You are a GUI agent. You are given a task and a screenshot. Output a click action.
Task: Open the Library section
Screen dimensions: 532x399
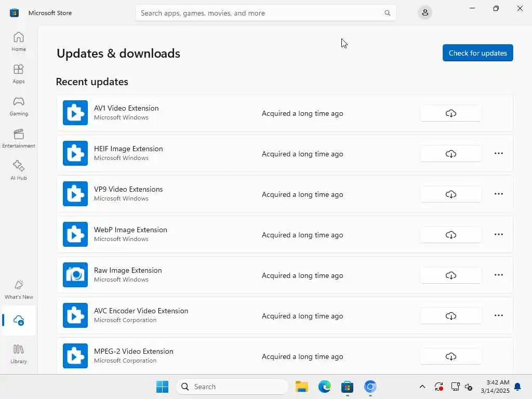[x=19, y=354]
